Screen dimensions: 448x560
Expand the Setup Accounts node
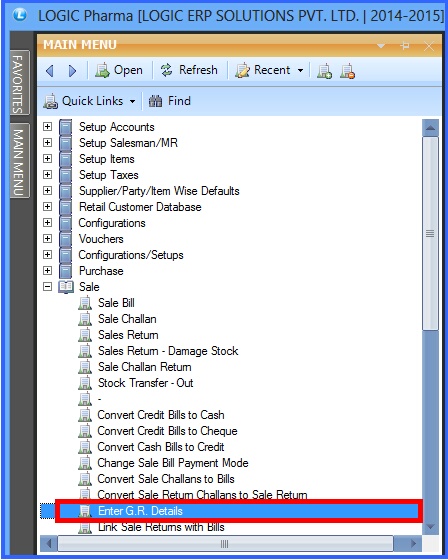click(47, 127)
